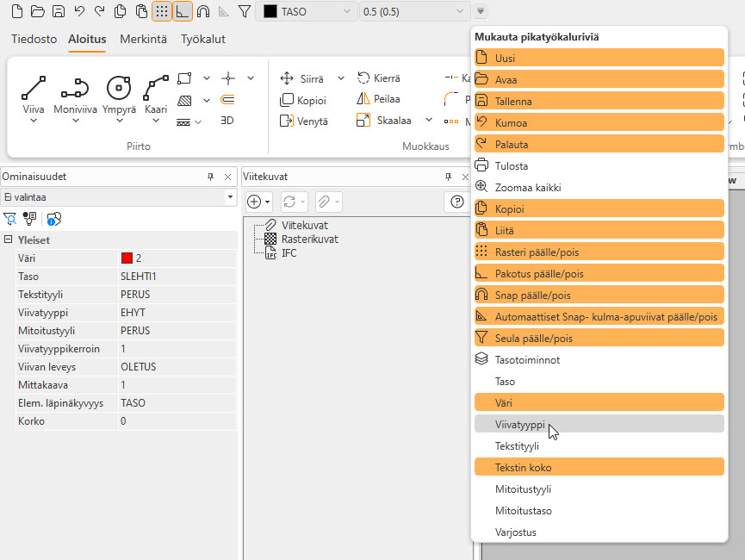Toggle ortho (Pakotus) button in quick toolbar
Image resolution: width=745 pixels, height=560 pixels.
click(x=183, y=11)
